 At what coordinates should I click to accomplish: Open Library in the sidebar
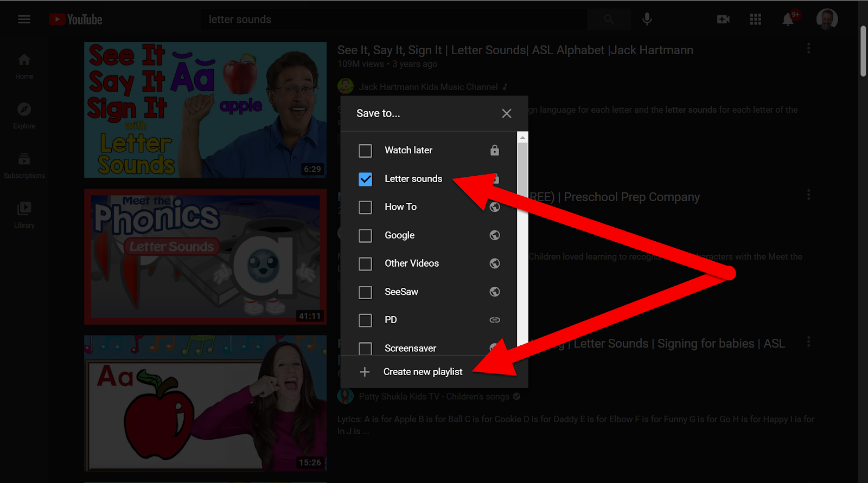[24, 215]
